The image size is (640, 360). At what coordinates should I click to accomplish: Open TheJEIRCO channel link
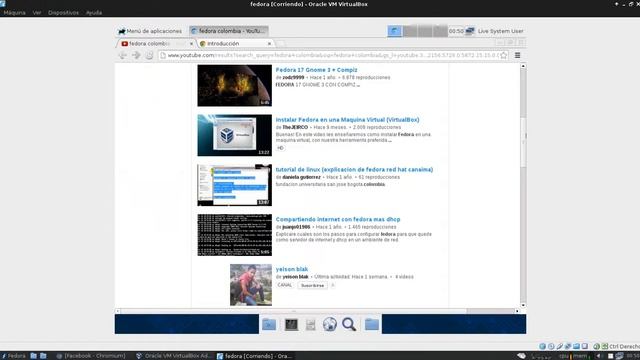pos(295,127)
